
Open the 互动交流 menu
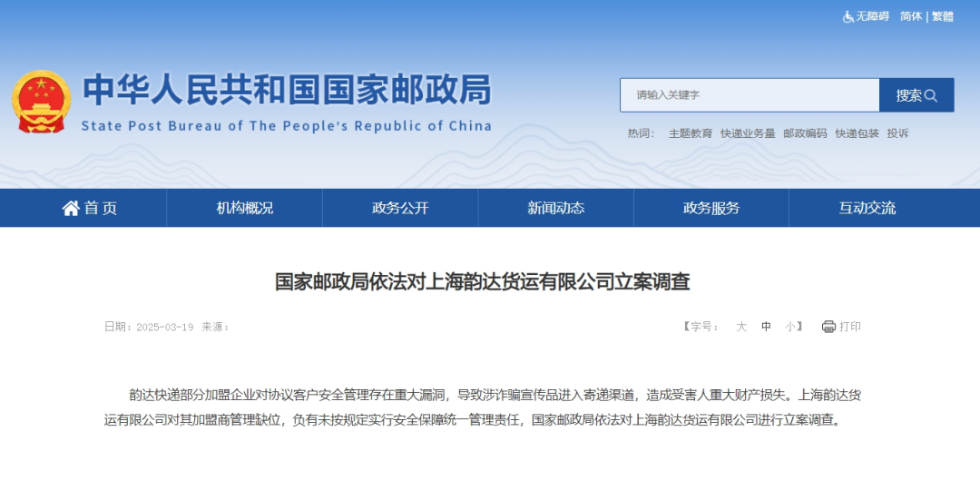pyautogui.click(x=867, y=208)
